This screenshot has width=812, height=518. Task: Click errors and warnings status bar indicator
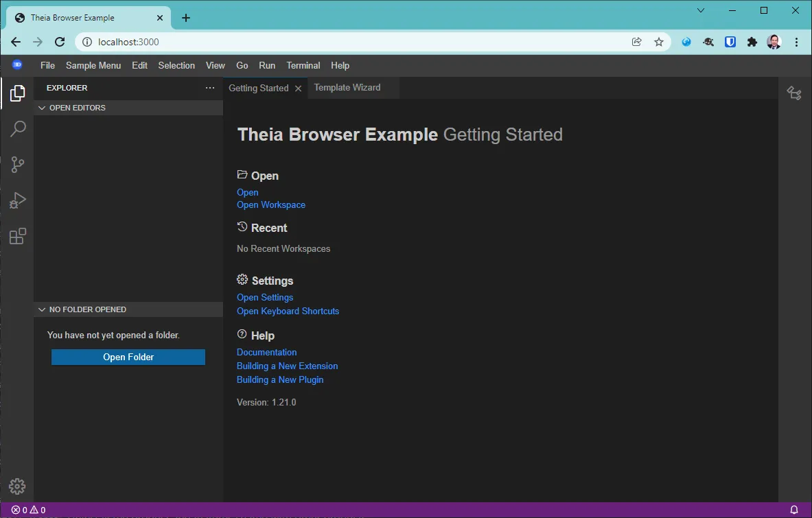click(28, 510)
